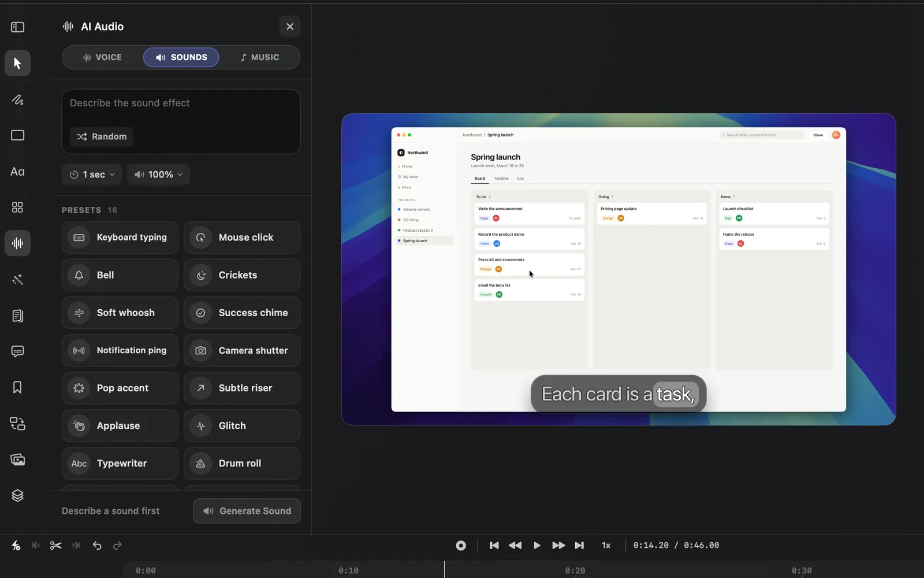Undo the last edit

point(97,546)
